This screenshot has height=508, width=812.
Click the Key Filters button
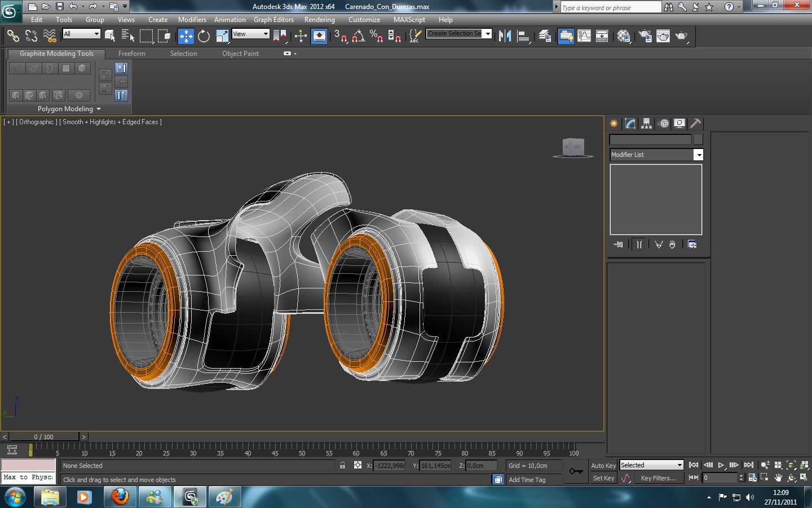coord(658,478)
